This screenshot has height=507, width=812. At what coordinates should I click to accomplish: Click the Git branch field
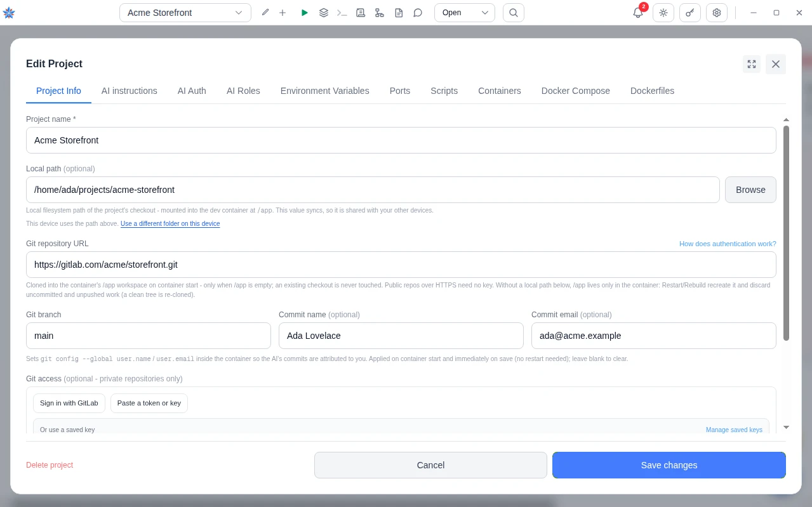tap(149, 336)
